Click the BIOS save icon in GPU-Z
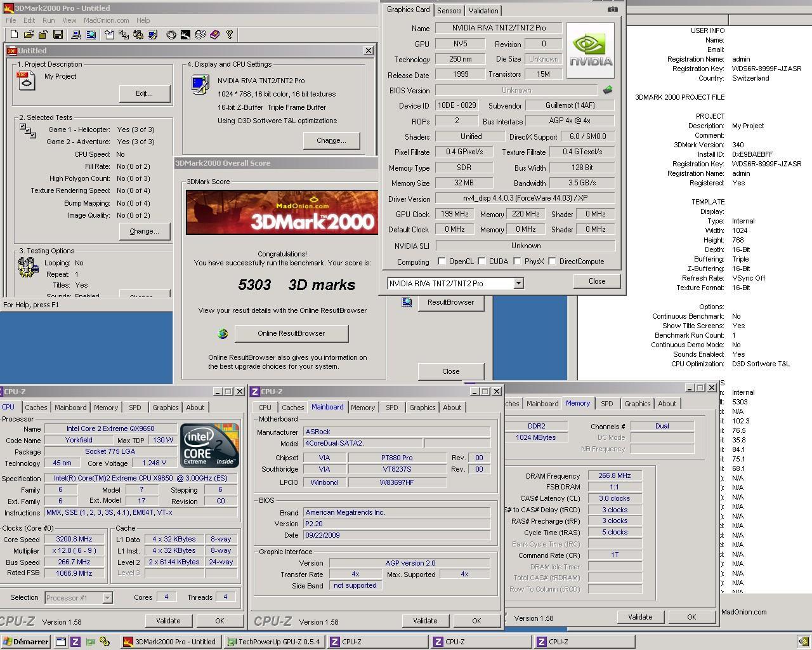The height and width of the screenshot is (650, 812). pyautogui.click(x=608, y=90)
